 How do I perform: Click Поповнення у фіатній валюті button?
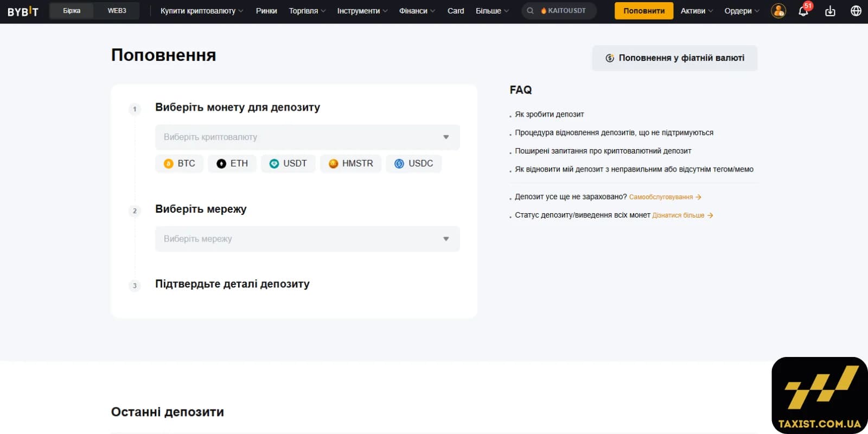674,58
